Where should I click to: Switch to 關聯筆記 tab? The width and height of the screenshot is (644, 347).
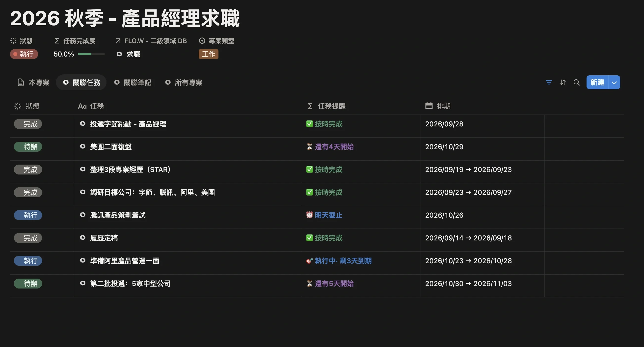point(133,82)
